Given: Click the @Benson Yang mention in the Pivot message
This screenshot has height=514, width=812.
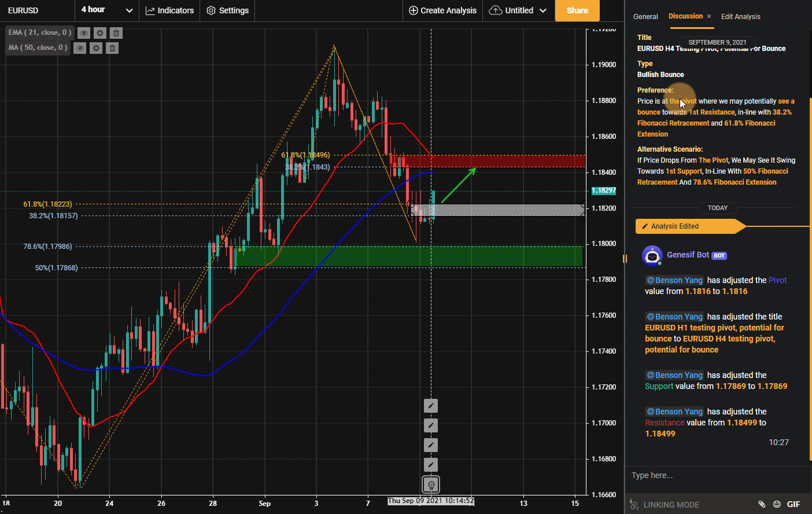Looking at the screenshot, I should (674, 280).
